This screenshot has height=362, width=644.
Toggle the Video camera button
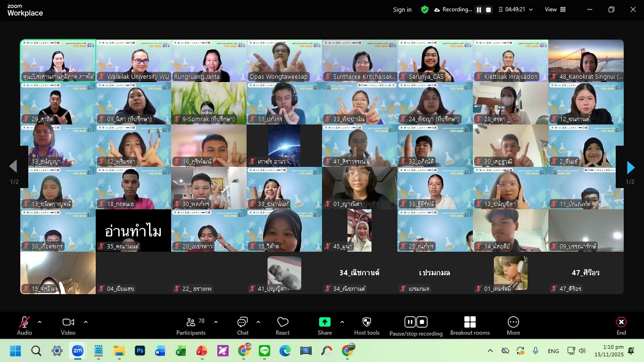point(68,326)
